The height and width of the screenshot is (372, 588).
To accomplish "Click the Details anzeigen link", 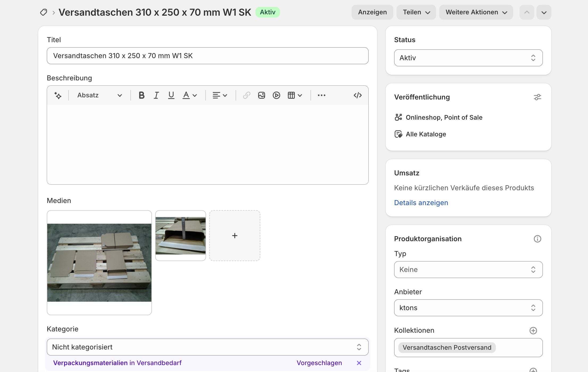I will (x=421, y=203).
